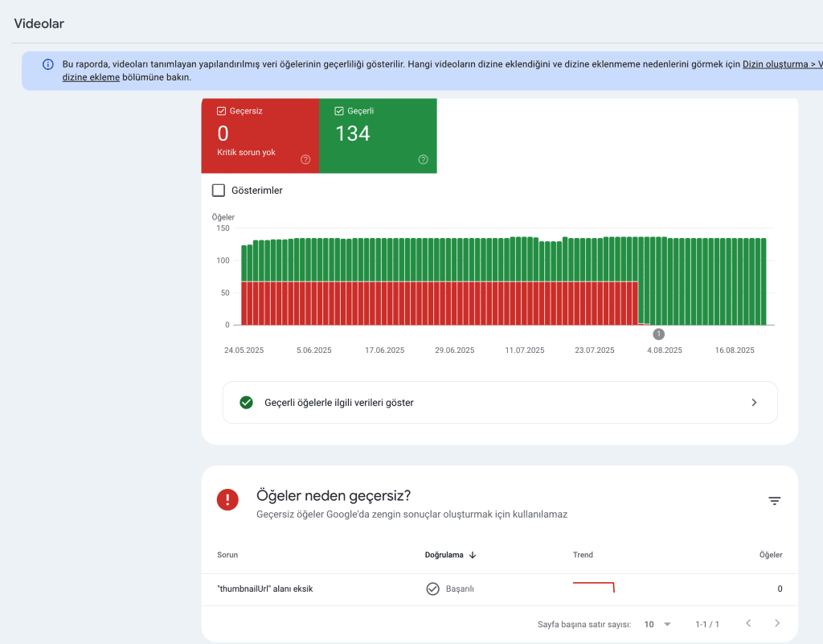The width and height of the screenshot is (823, 644).
Task: Select the Geçerli green summary card
Action: point(378,135)
